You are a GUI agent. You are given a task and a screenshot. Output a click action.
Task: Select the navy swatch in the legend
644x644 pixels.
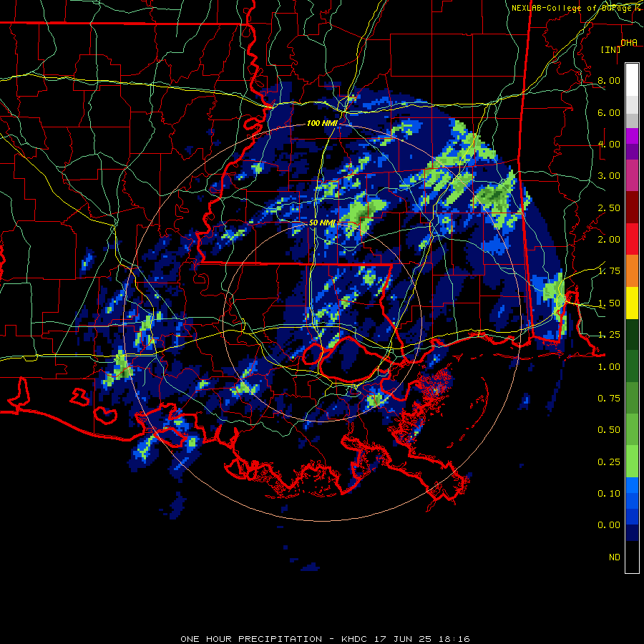click(632, 533)
